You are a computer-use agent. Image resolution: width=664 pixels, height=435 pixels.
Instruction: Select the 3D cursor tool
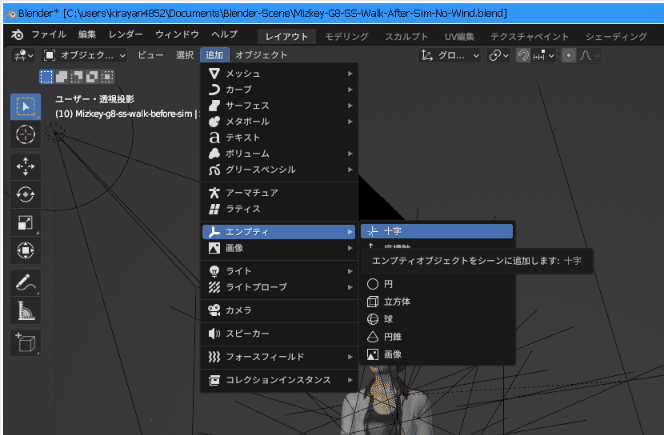click(x=25, y=135)
